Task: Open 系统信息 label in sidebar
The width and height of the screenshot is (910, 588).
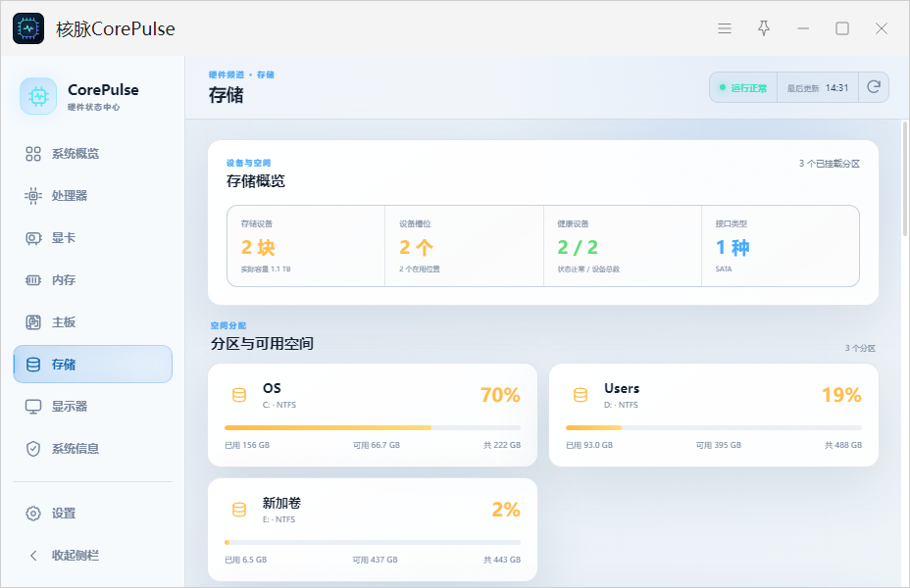Action: pos(76,449)
